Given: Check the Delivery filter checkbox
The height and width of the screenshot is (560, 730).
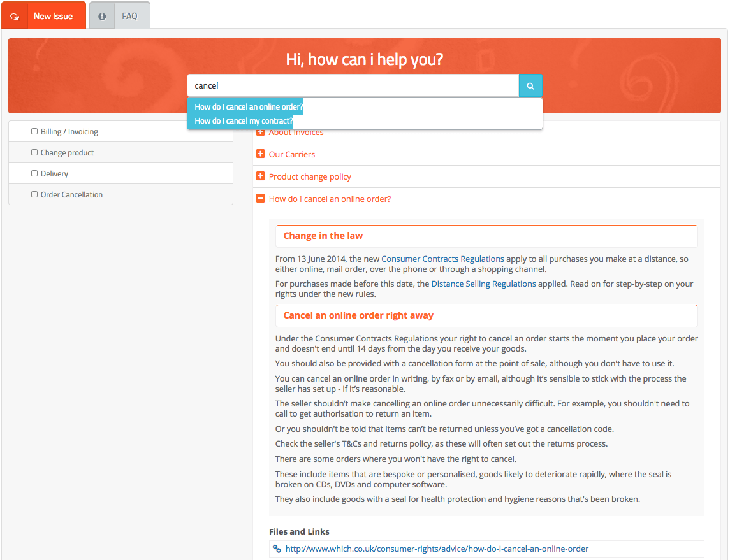Looking at the screenshot, I should [x=34, y=173].
